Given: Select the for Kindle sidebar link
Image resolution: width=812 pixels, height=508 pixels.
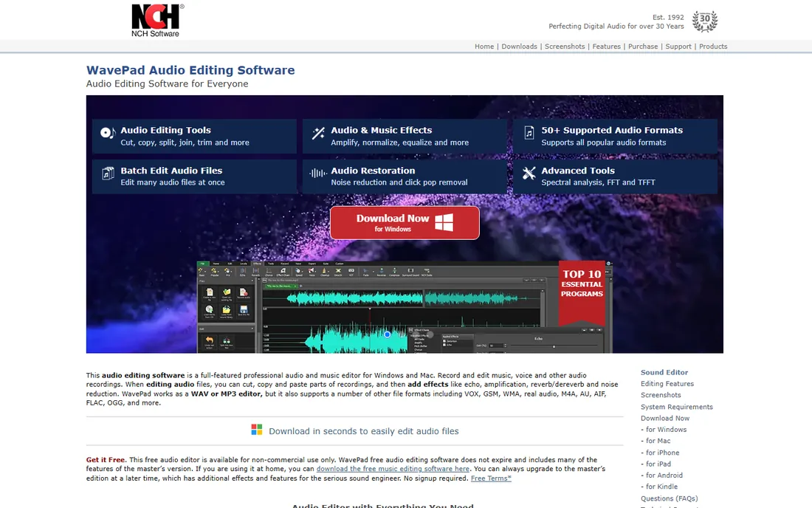Looking at the screenshot, I should pos(661,487).
